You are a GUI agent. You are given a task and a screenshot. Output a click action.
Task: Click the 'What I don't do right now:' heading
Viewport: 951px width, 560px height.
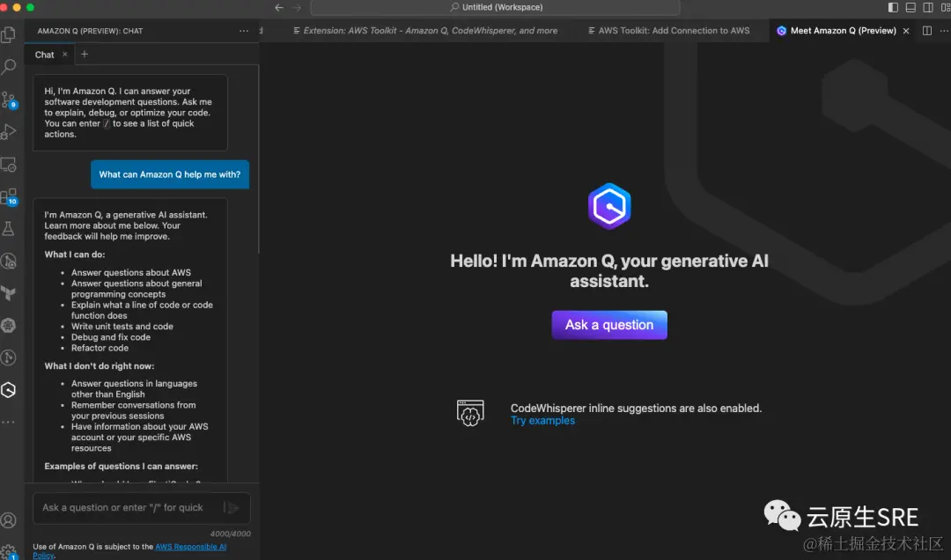[x=99, y=366]
